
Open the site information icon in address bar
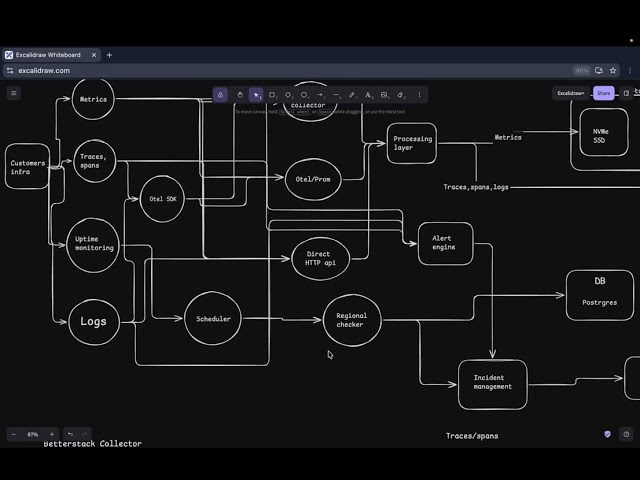pos(10,71)
